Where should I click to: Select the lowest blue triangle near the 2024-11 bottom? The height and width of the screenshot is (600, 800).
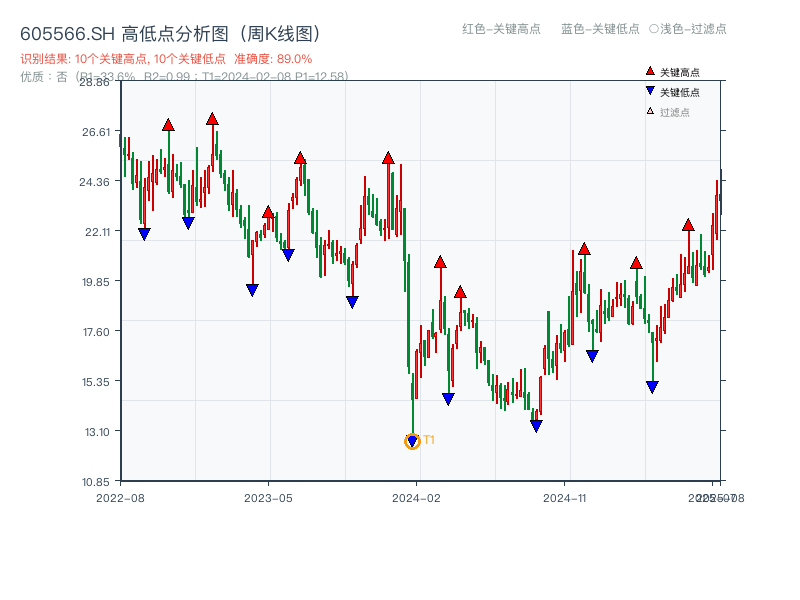[537, 426]
